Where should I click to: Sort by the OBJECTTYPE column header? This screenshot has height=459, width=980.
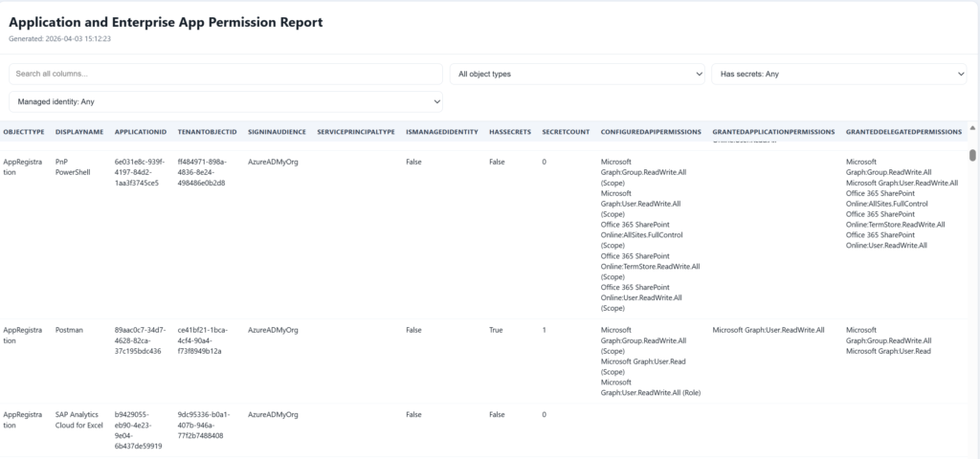[25, 131]
